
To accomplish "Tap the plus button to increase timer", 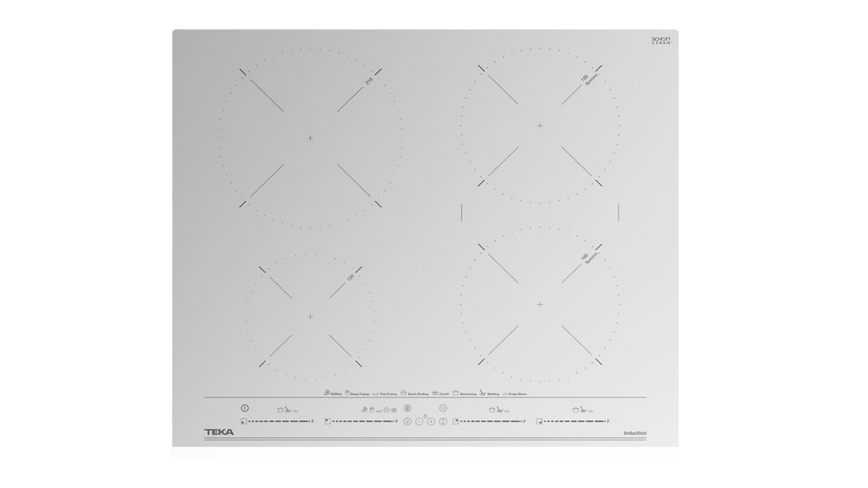I will click(x=431, y=421).
